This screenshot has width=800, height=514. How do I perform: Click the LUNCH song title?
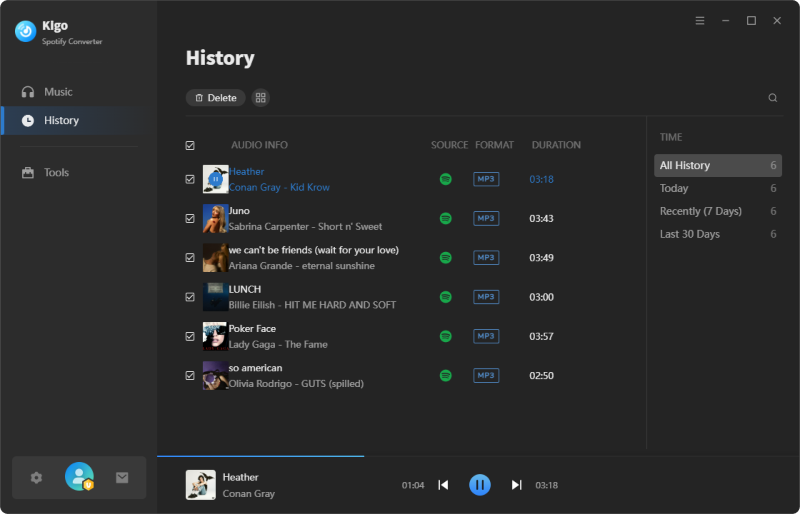click(x=245, y=289)
